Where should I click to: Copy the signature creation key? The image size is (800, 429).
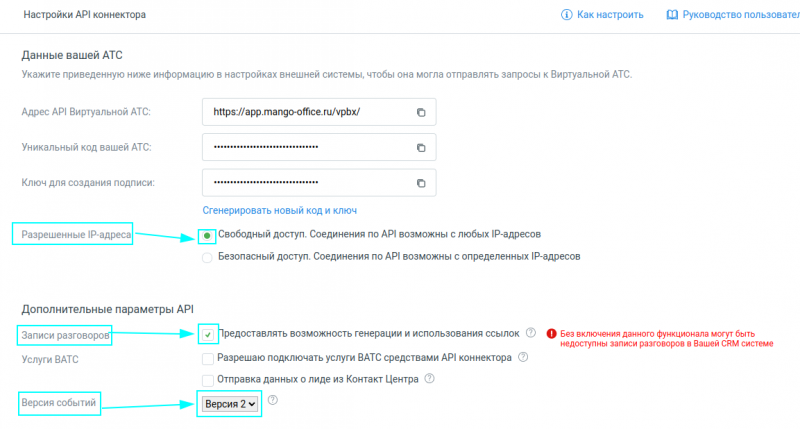coord(421,183)
